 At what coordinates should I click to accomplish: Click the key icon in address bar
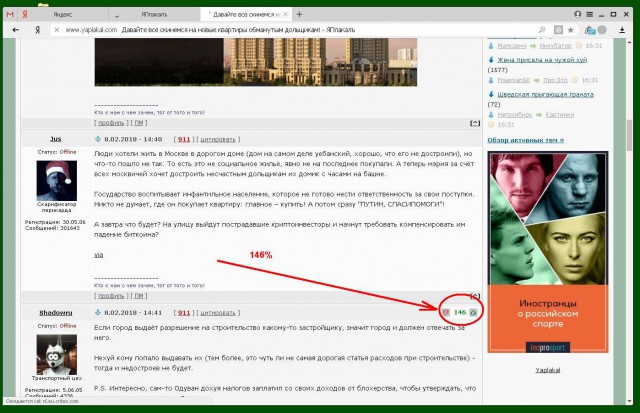pos(542,30)
